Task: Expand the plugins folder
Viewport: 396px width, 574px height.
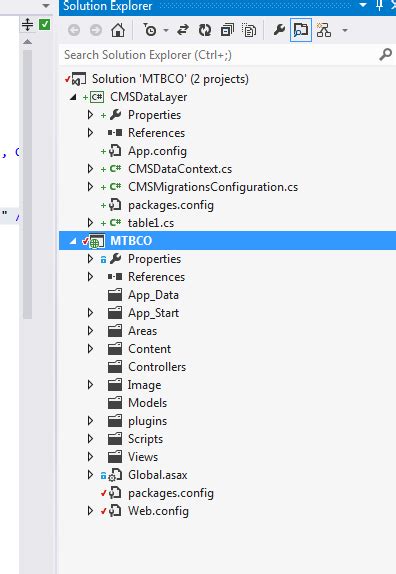Action: [x=90, y=421]
